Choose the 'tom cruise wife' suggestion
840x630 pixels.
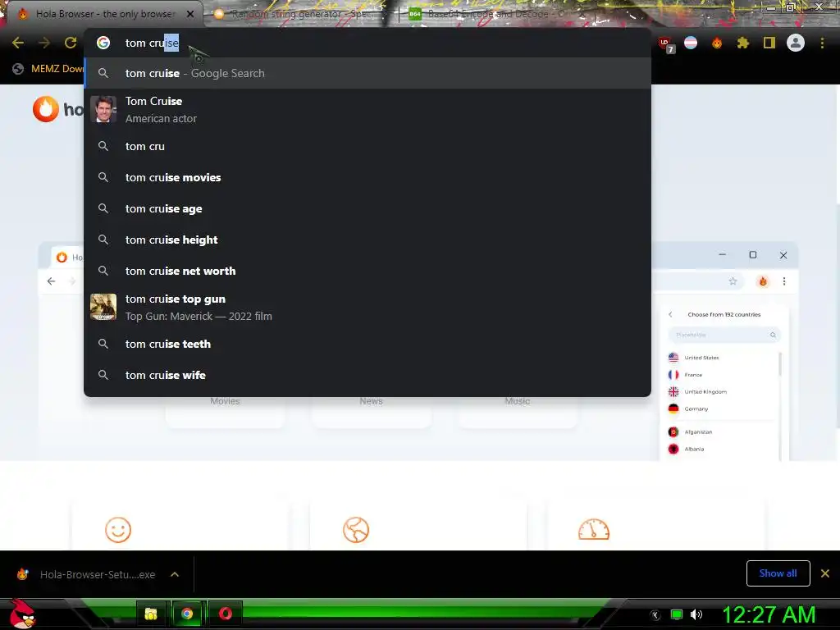pyautogui.click(x=367, y=375)
